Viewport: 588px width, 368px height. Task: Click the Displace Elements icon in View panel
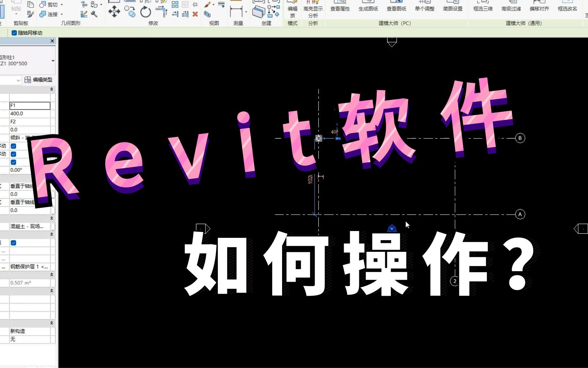(207, 14)
